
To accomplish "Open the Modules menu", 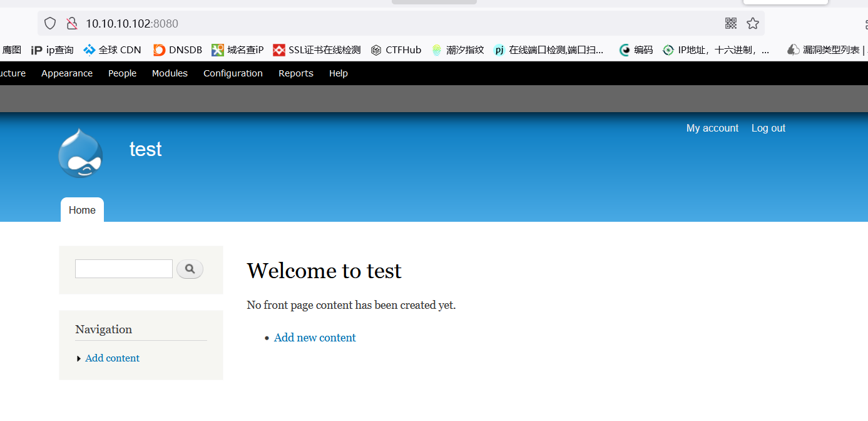I will click(x=170, y=73).
